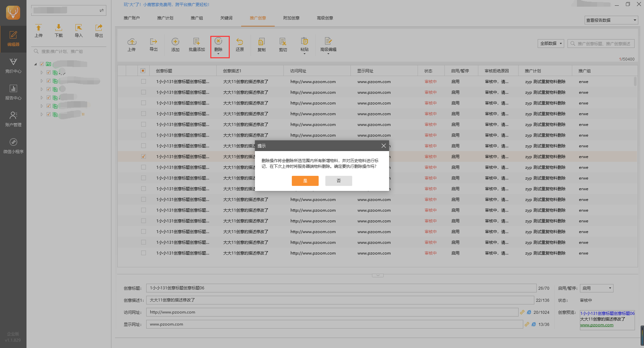Click the top promotional banner link
The height and width of the screenshot is (348, 644).
point(166,5)
